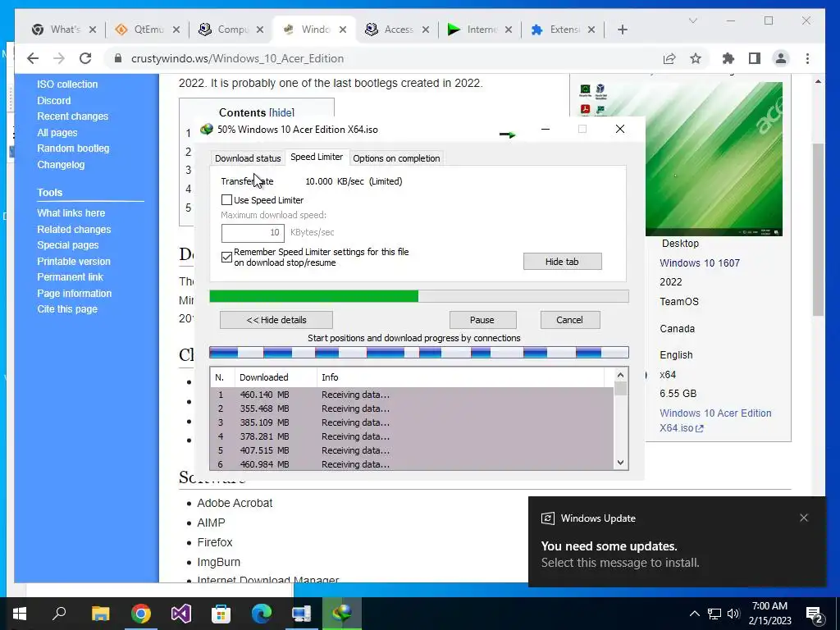Open the ISO collection sidebar link
Viewport: 840px width, 630px height.
(x=67, y=84)
